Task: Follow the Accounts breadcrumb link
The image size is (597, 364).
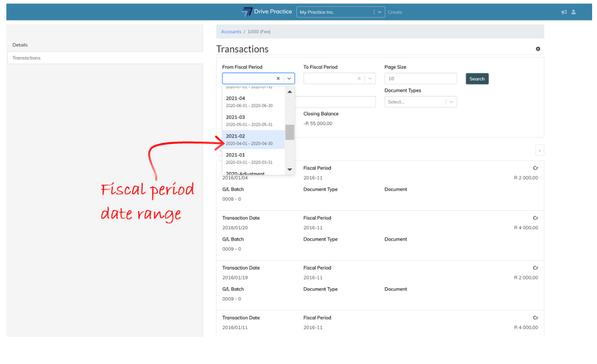Action: (231, 32)
